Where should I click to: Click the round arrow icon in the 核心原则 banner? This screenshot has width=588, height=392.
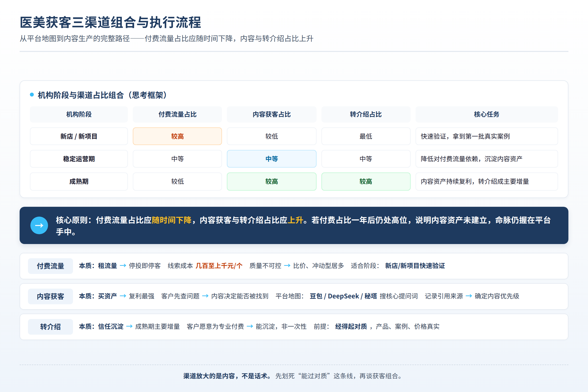(x=39, y=225)
